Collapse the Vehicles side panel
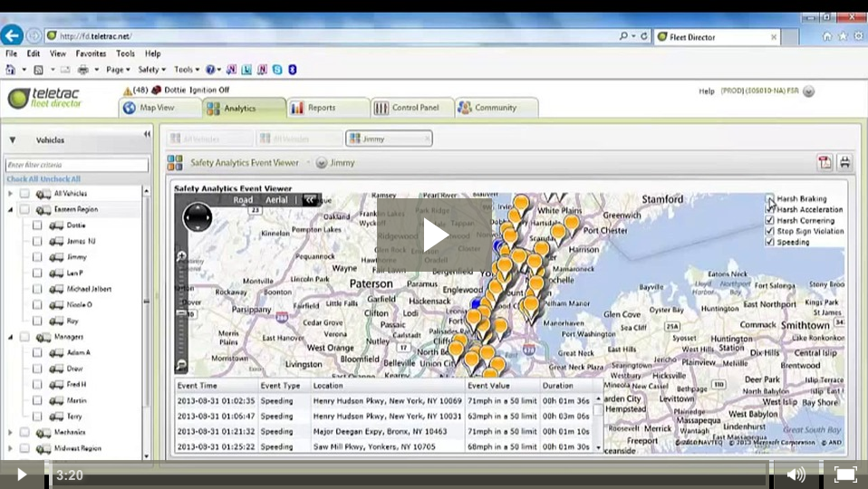 [x=147, y=134]
